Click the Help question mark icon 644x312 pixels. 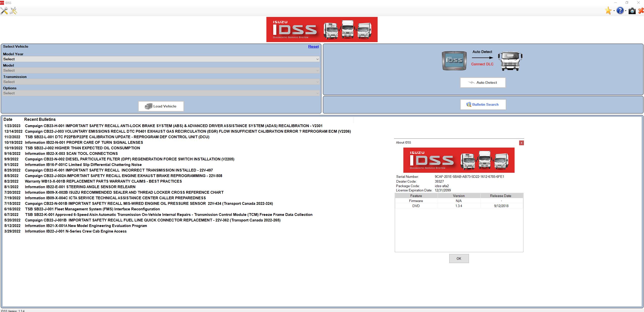coord(621,11)
